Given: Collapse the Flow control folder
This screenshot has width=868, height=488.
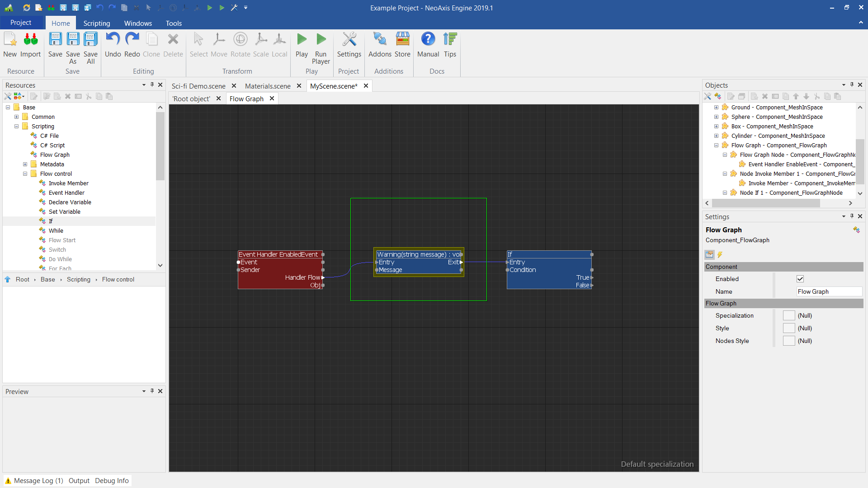Looking at the screenshot, I should [x=25, y=174].
